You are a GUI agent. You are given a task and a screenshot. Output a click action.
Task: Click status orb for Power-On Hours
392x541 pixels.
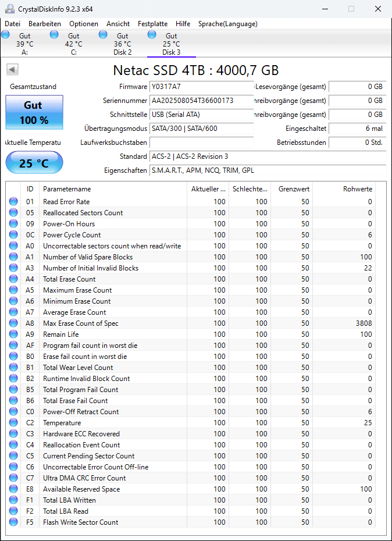[13, 224]
